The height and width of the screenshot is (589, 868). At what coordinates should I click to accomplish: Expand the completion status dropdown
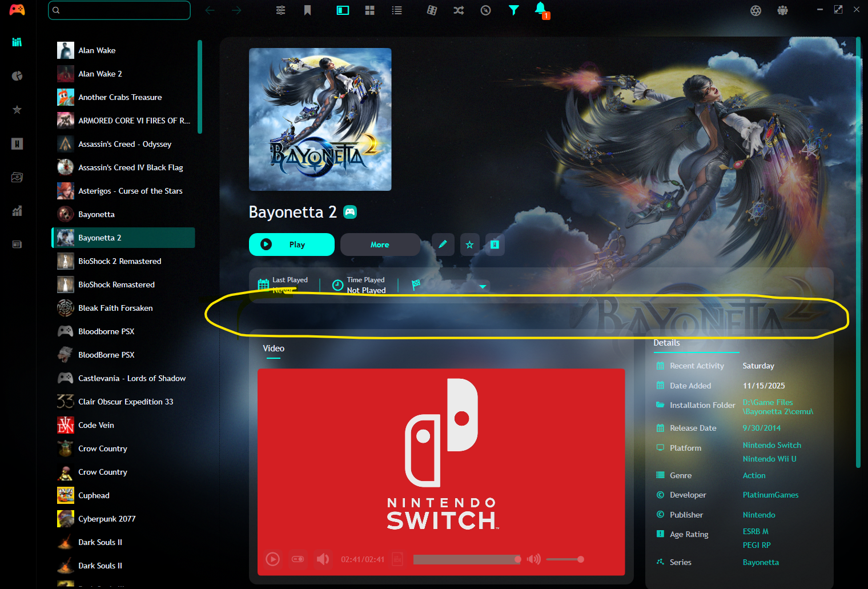483,286
